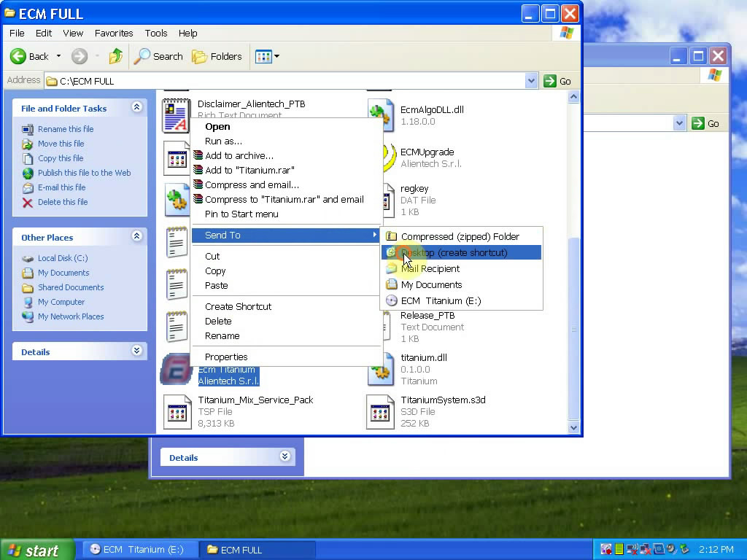Open the Search pane icon
The height and width of the screenshot is (560, 747).
[x=144, y=56]
